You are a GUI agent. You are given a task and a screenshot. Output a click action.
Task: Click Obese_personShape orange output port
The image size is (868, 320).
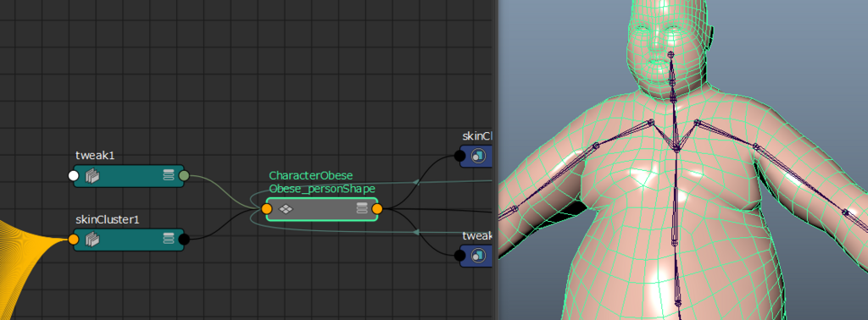377,209
